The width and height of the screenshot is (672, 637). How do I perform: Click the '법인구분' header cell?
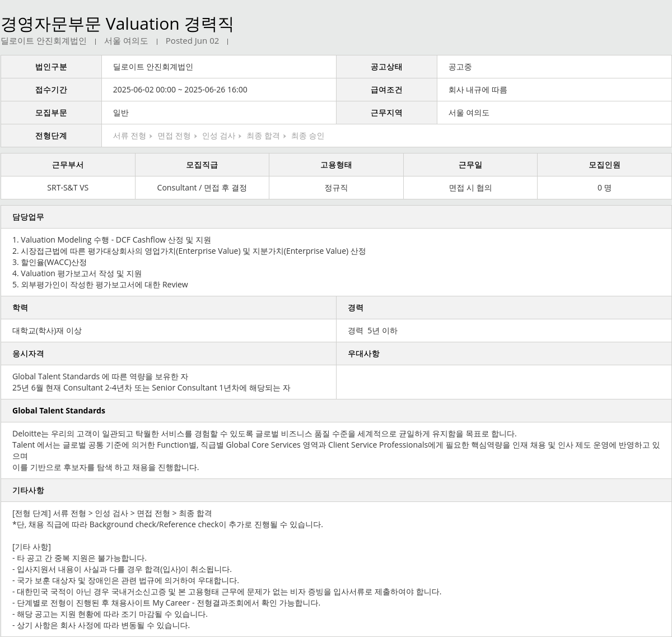pyautogui.click(x=51, y=67)
